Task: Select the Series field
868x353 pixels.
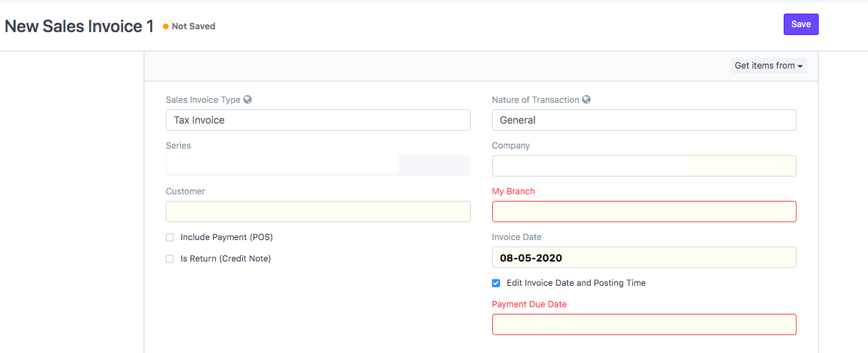Action: click(x=318, y=166)
